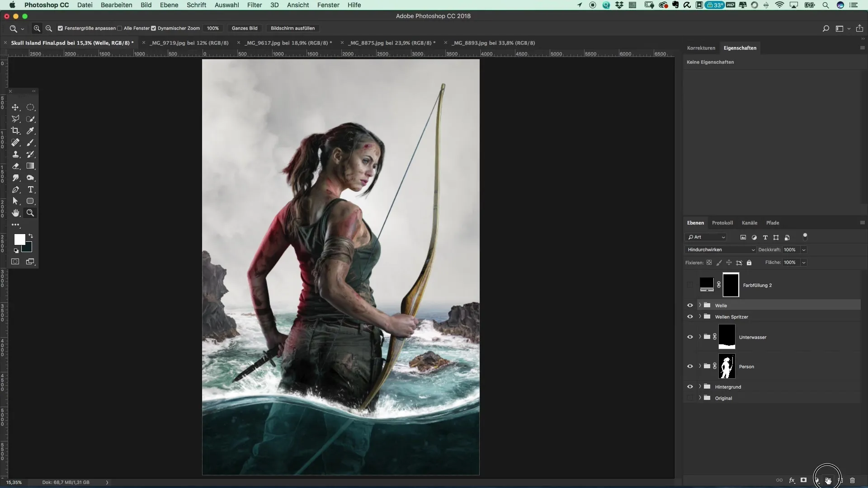Screen dimensions: 868x488
Task: Add a layer style with fx button
Action: [x=792, y=480]
